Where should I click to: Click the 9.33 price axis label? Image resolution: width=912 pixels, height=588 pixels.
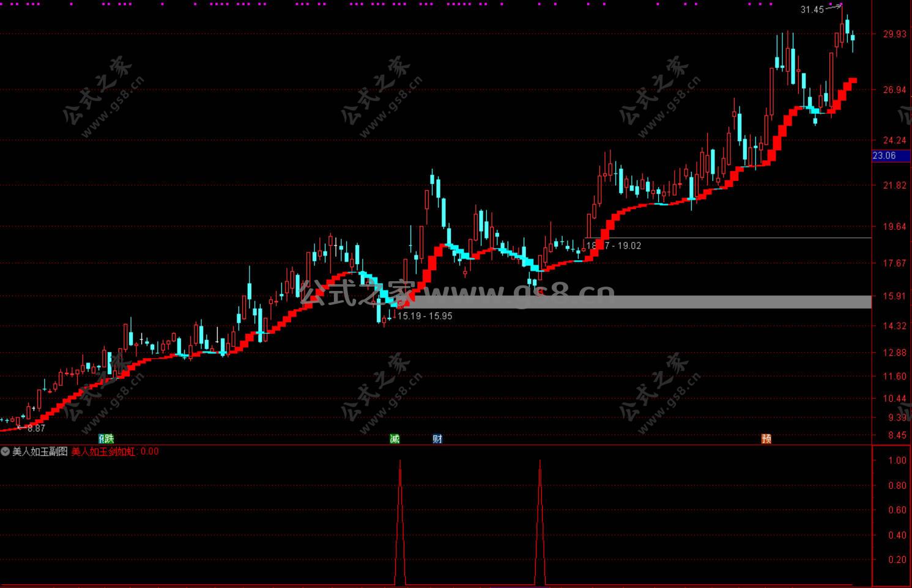pyautogui.click(x=897, y=417)
